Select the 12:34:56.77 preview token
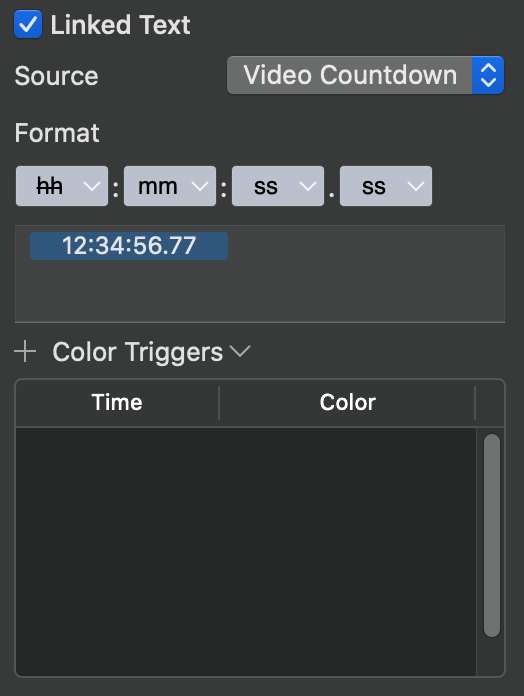The width and height of the screenshot is (524, 696). pos(129,245)
